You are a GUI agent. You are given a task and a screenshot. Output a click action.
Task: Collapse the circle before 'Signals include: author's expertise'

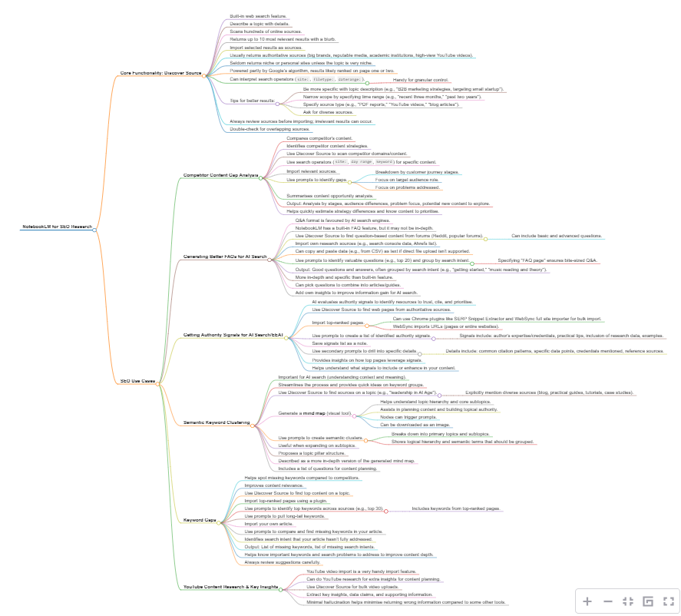pyautogui.click(x=434, y=339)
